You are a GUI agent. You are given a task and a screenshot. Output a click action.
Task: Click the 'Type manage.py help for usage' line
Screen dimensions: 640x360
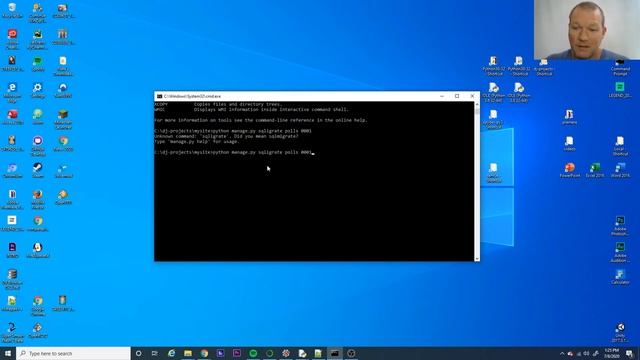pos(197,142)
